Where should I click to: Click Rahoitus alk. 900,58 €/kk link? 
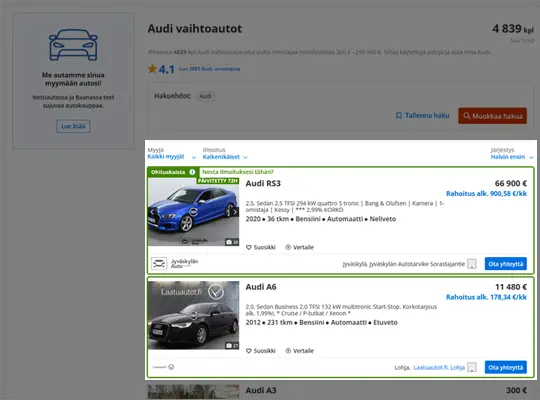pyautogui.click(x=486, y=194)
